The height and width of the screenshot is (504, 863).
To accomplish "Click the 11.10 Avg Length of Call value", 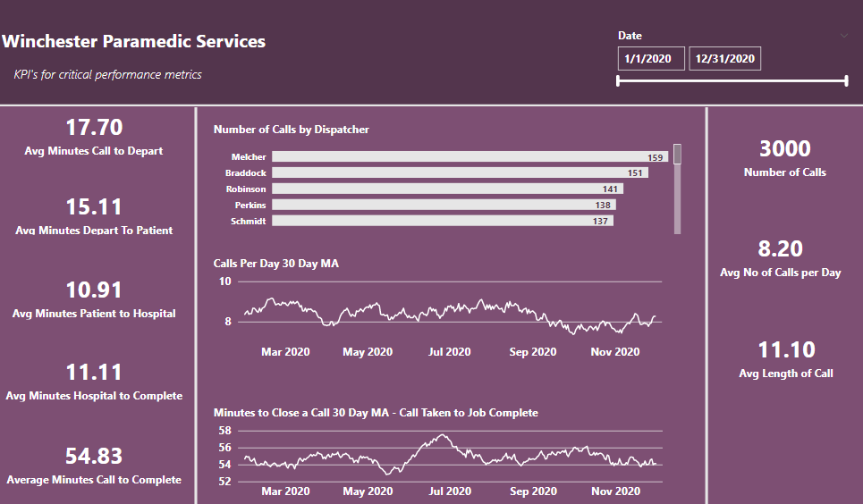I will (x=786, y=349).
